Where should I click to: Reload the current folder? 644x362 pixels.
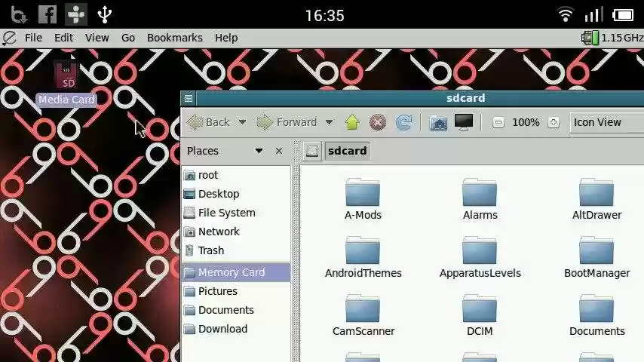pos(403,122)
